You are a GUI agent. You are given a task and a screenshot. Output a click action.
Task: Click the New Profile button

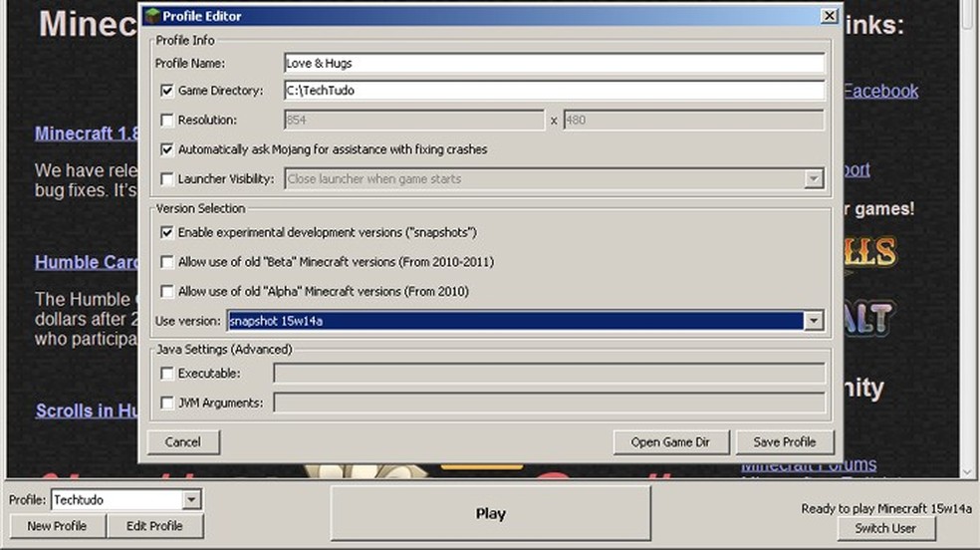[57, 526]
